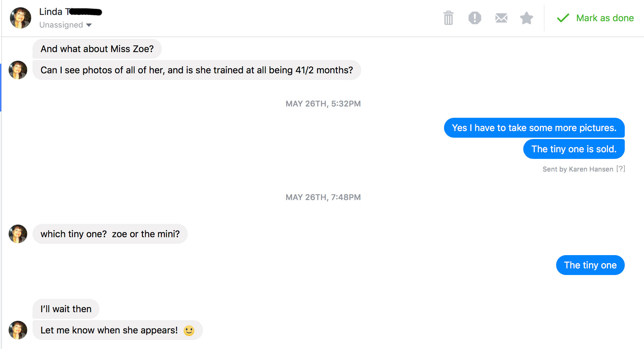Click the green checkmark icon
This screenshot has width=644, height=349.
pyautogui.click(x=563, y=18)
